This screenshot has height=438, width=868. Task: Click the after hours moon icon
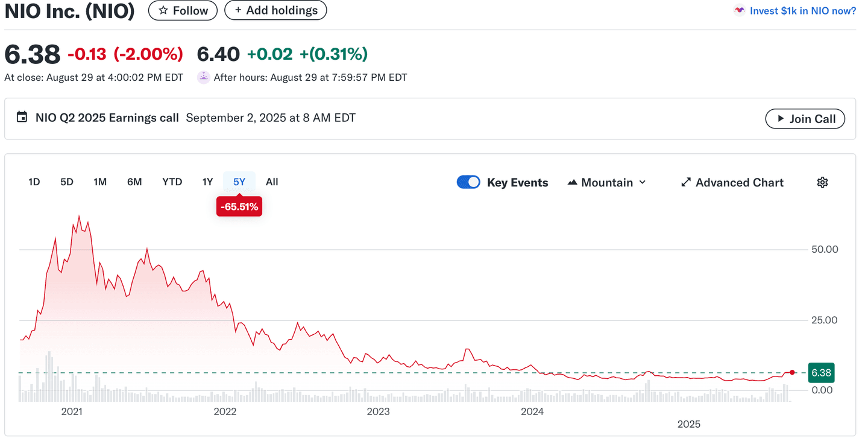coord(204,77)
